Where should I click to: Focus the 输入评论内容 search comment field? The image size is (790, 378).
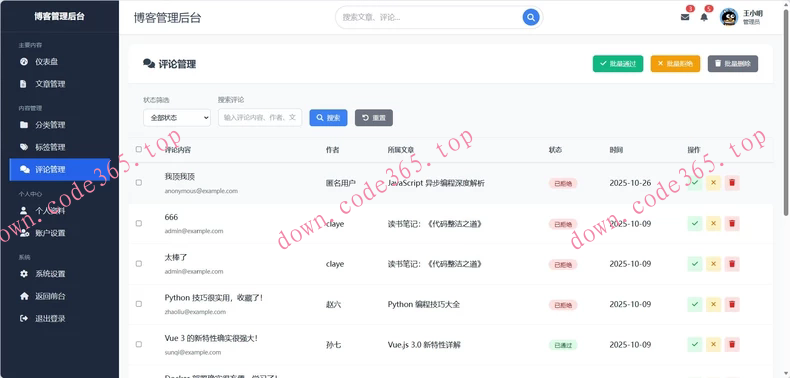pyautogui.click(x=260, y=117)
